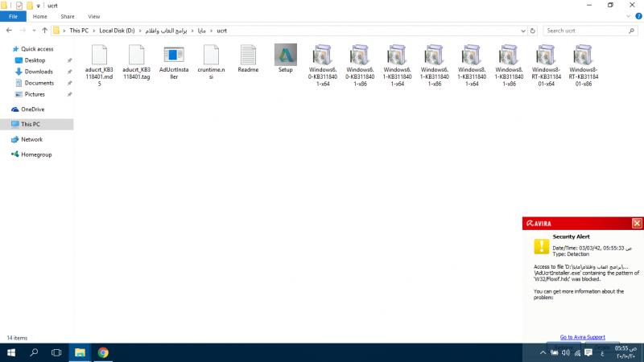Image resolution: width=644 pixels, height=362 pixels.
Task: Click the search magnifier icon in Explorer
Action: (x=632, y=31)
